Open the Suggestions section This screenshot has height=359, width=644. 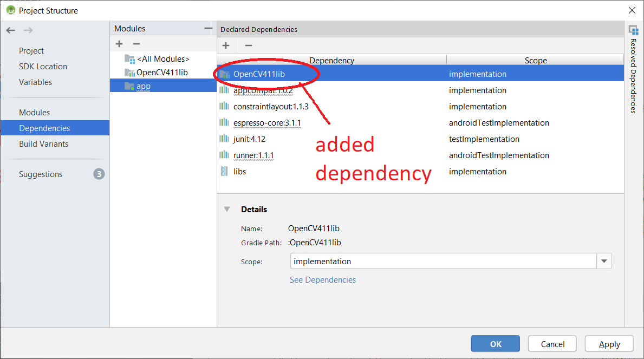click(41, 174)
